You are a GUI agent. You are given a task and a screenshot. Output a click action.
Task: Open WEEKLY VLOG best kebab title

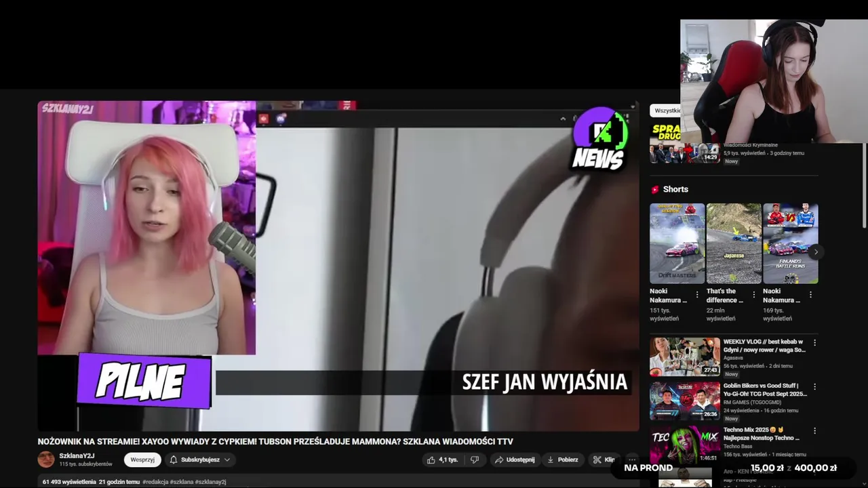764,346
